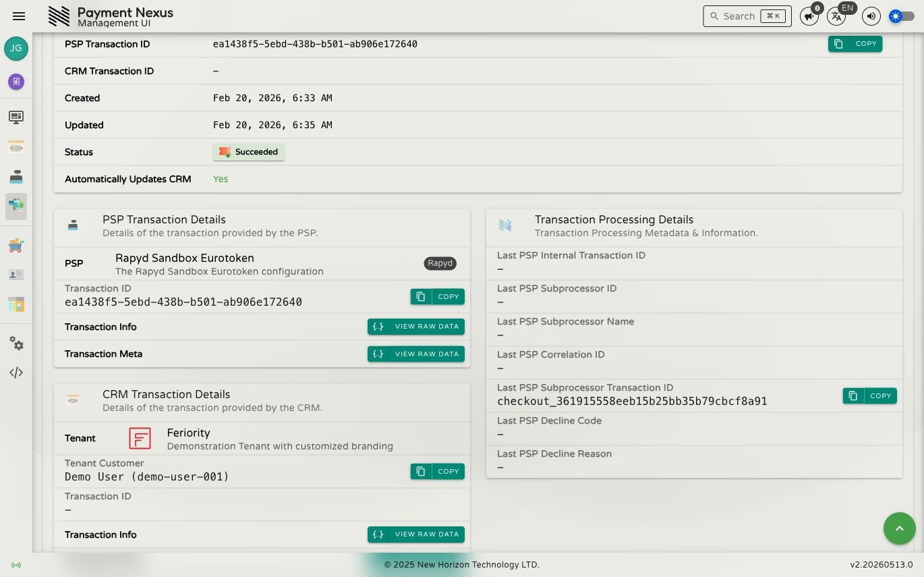This screenshot has width=924, height=577.
Task: Click the Search field
Action: [x=747, y=16]
